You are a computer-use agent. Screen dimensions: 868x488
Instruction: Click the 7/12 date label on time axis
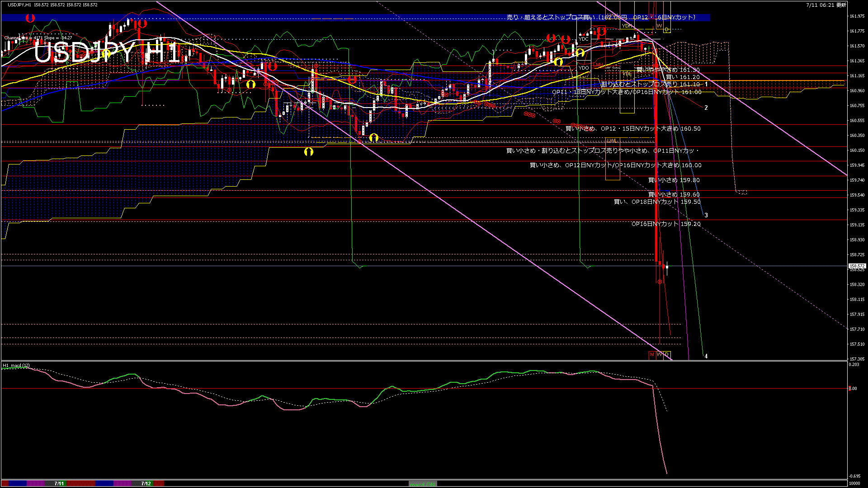146,483
